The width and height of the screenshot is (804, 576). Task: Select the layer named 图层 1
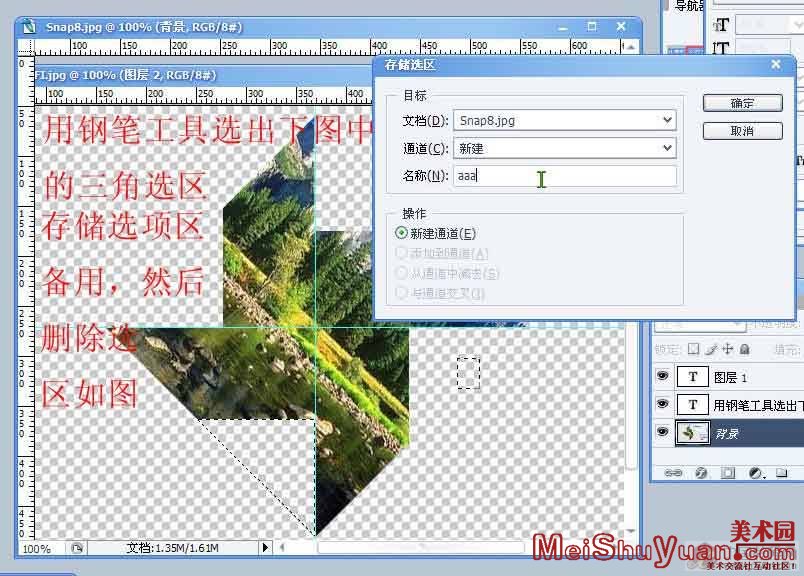coord(730,378)
